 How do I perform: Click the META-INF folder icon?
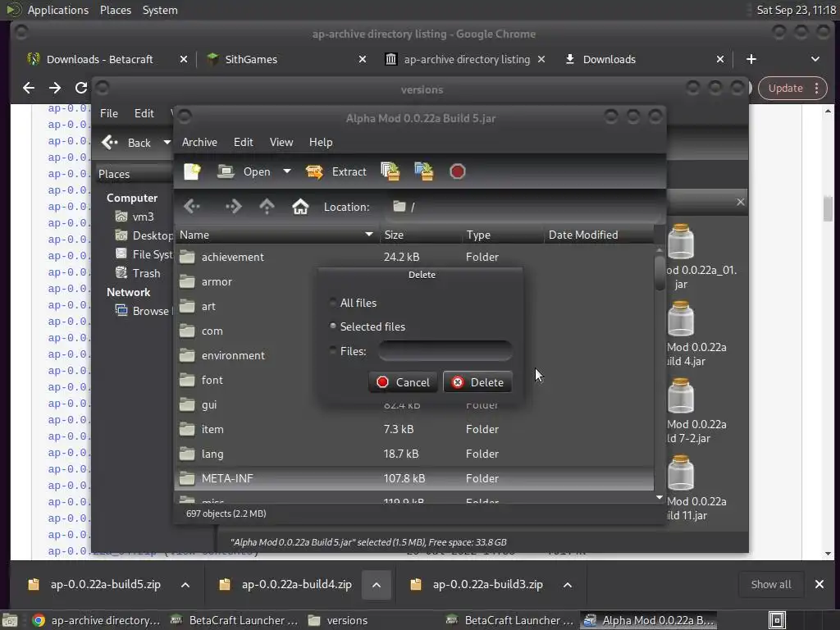tap(187, 478)
